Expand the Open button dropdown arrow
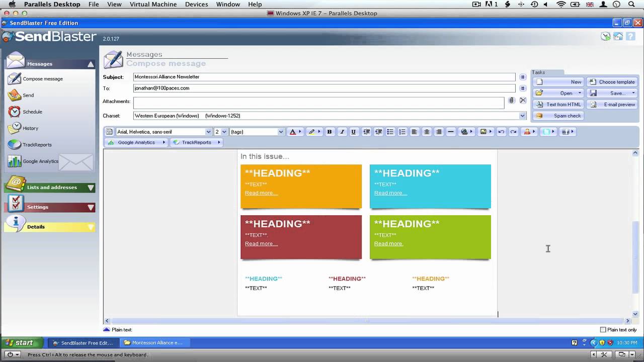 (580, 93)
